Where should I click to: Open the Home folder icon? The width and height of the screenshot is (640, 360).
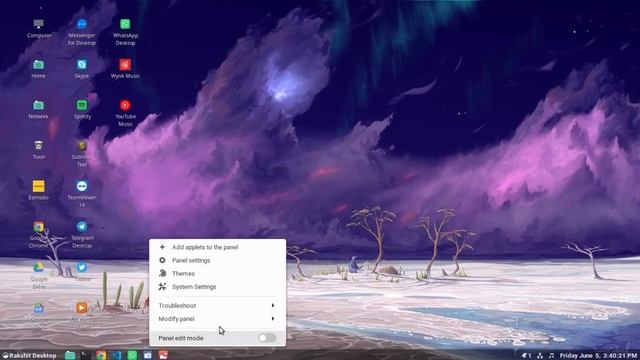tap(38, 64)
